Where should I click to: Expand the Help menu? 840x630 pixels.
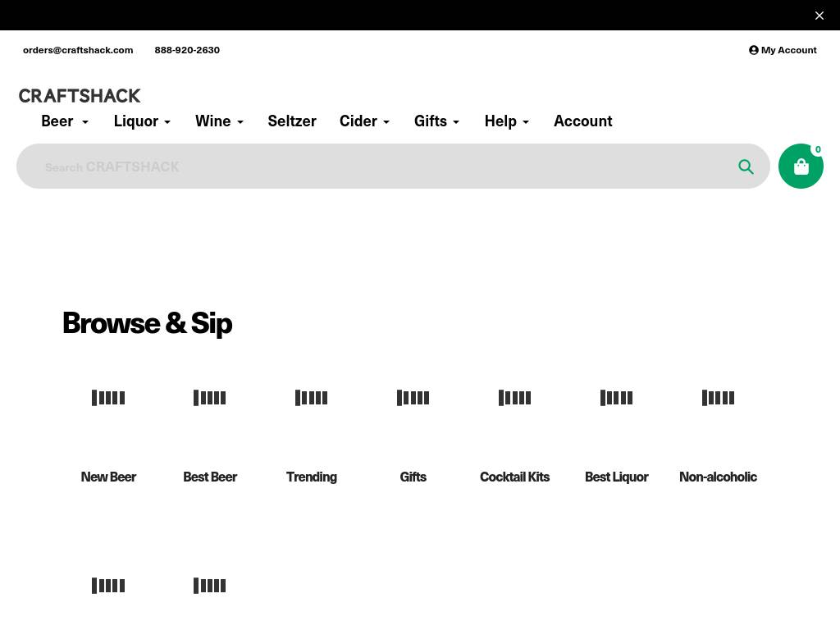507,121
